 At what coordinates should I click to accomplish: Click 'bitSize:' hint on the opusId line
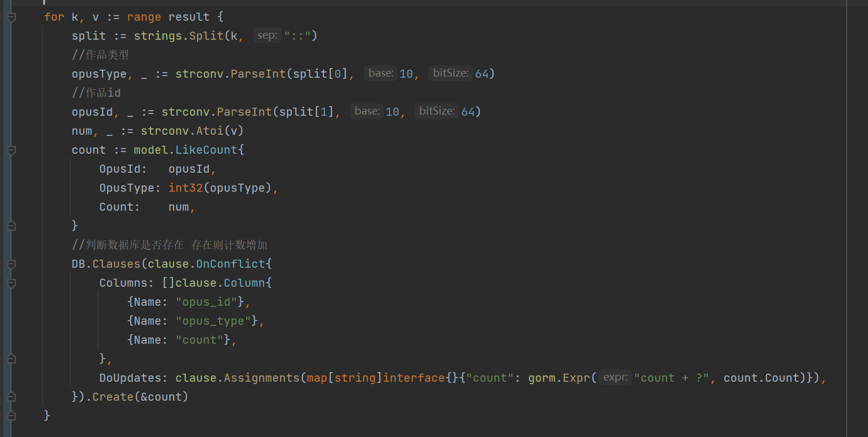[x=436, y=111]
